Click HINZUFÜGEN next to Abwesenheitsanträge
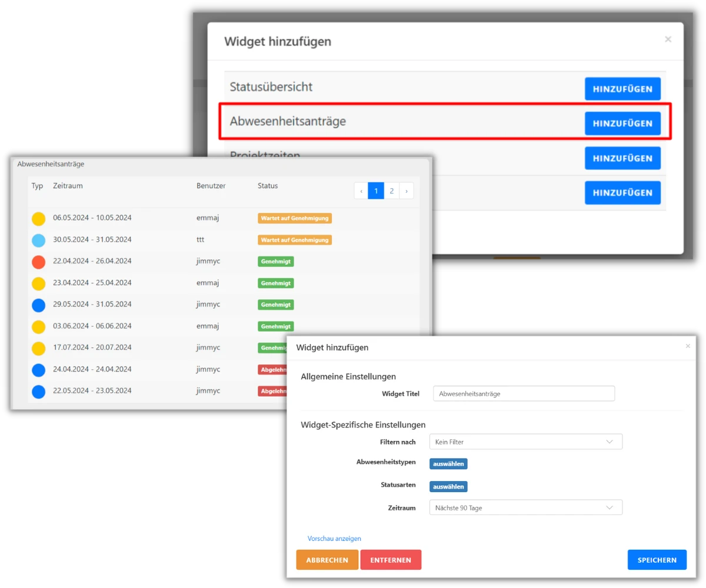The height and width of the screenshot is (588, 706). pyautogui.click(x=622, y=123)
